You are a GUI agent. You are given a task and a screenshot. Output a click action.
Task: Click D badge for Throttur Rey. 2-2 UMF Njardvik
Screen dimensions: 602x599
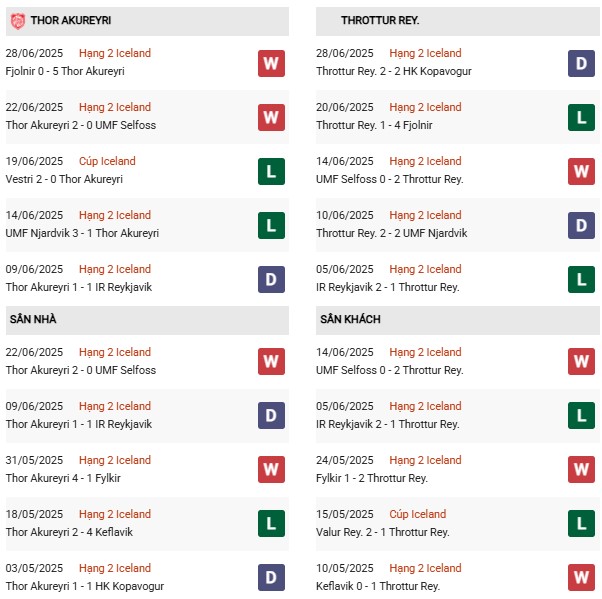click(x=581, y=225)
